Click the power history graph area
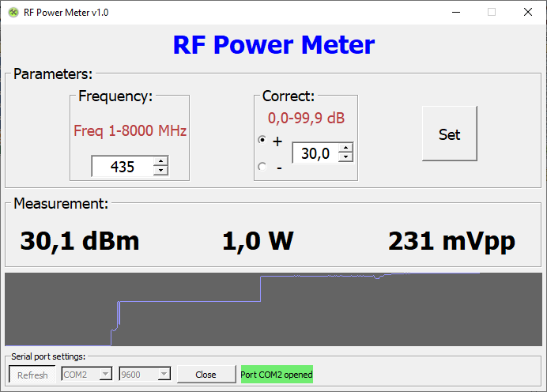 [273, 309]
